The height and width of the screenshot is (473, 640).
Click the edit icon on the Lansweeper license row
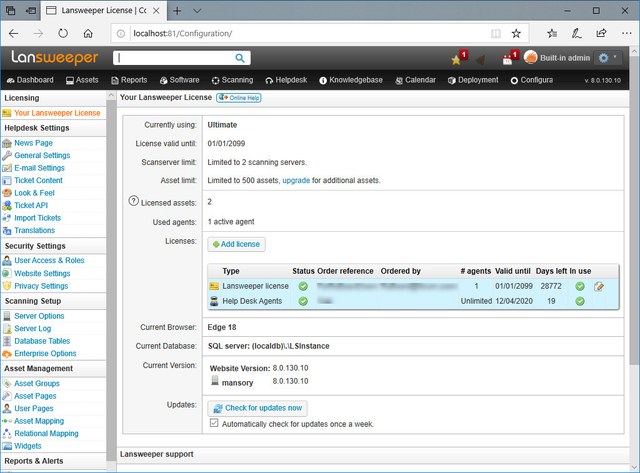pos(600,287)
